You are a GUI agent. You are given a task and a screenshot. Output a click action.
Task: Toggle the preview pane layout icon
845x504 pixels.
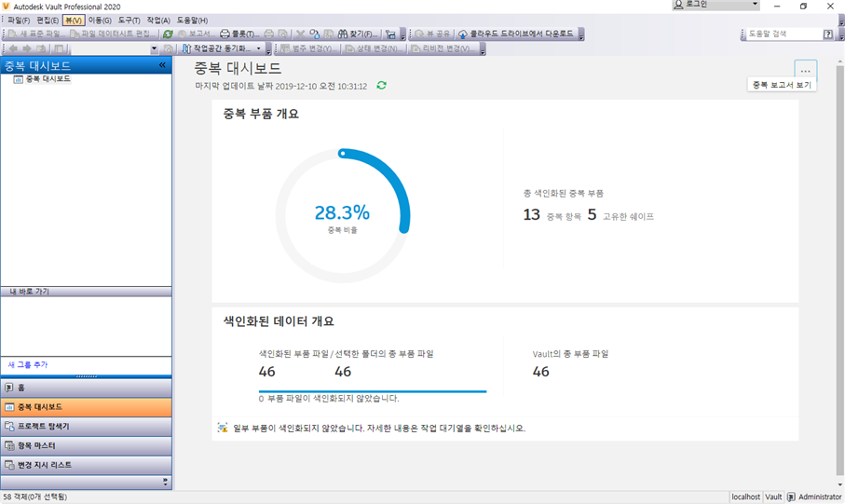tap(60, 49)
